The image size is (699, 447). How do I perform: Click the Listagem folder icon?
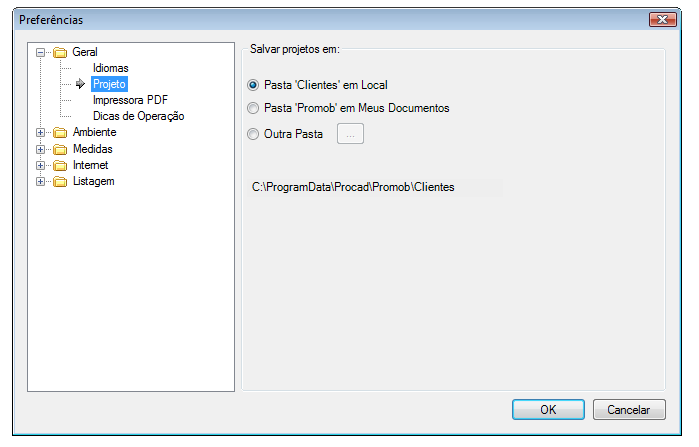coord(60,181)
